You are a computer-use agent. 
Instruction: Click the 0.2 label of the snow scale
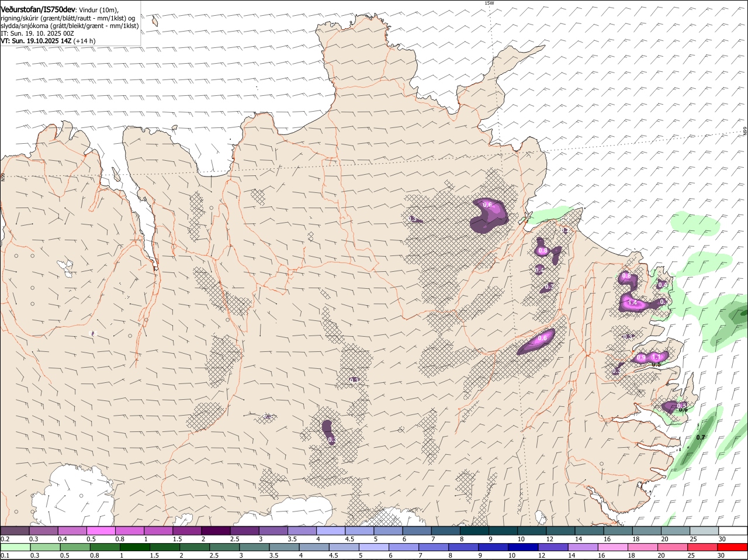pyautogui.click(x=5, y=539)
